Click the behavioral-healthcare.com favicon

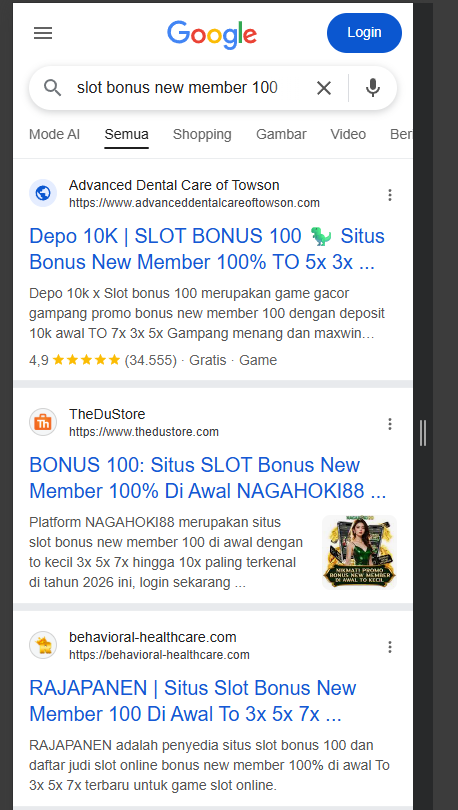[x=43, y=645]
